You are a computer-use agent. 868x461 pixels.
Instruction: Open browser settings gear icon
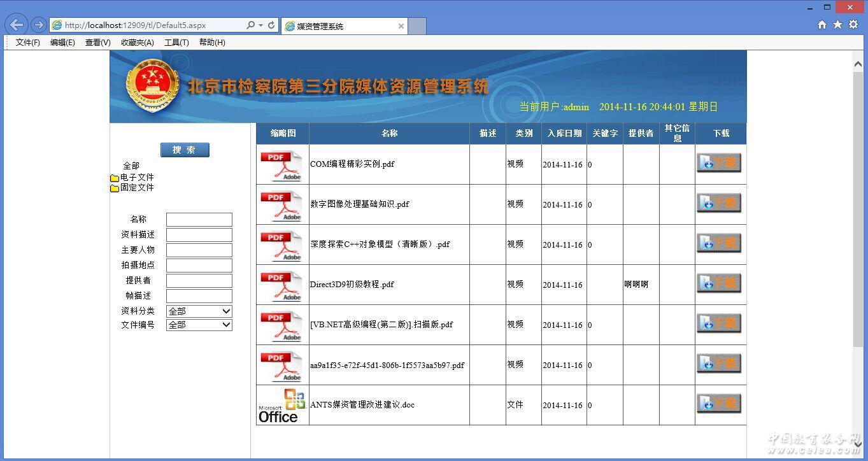click(853, 25)
